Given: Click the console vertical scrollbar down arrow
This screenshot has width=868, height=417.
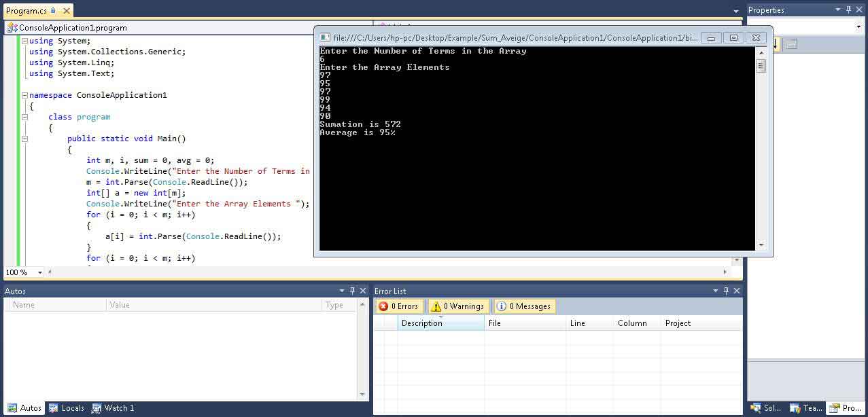Looking at the screenshot, I should pos(761,244).
